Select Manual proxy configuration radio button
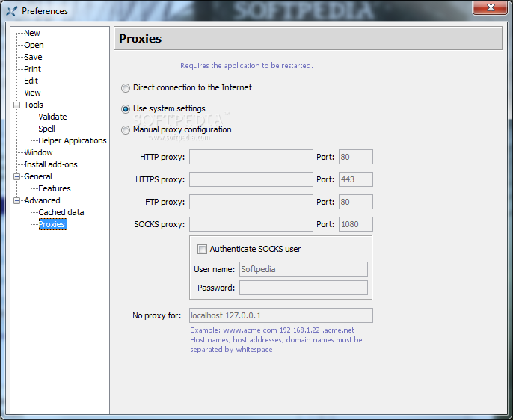 (126, 130)
